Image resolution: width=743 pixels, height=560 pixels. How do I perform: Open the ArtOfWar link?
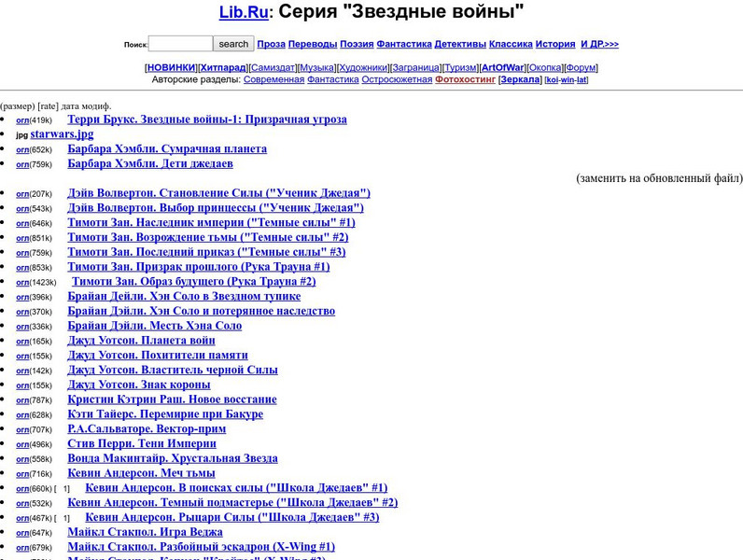coord(503,68)
